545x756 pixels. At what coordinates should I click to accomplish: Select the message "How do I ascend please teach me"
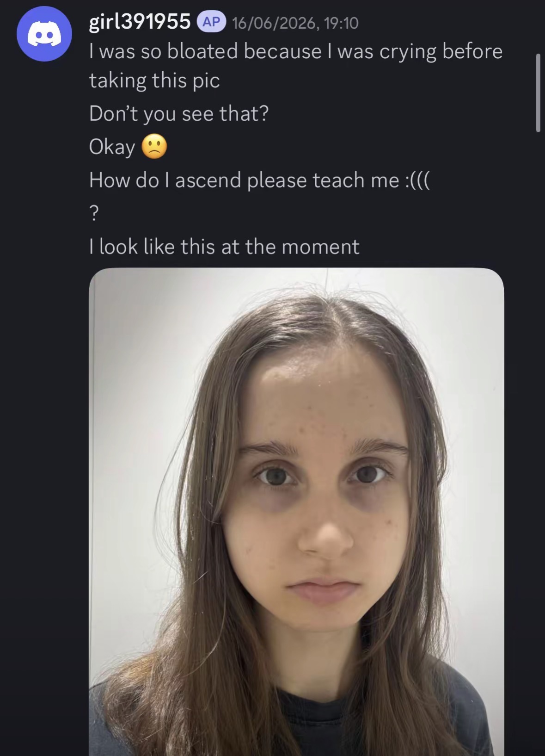pyautogui.click(x=259, y=180)
